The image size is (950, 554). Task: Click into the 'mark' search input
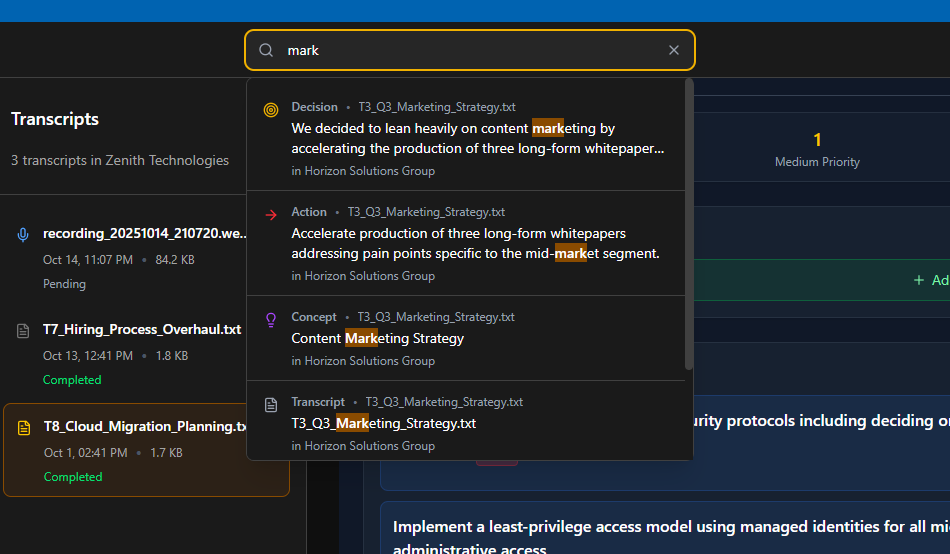[470, 50]
